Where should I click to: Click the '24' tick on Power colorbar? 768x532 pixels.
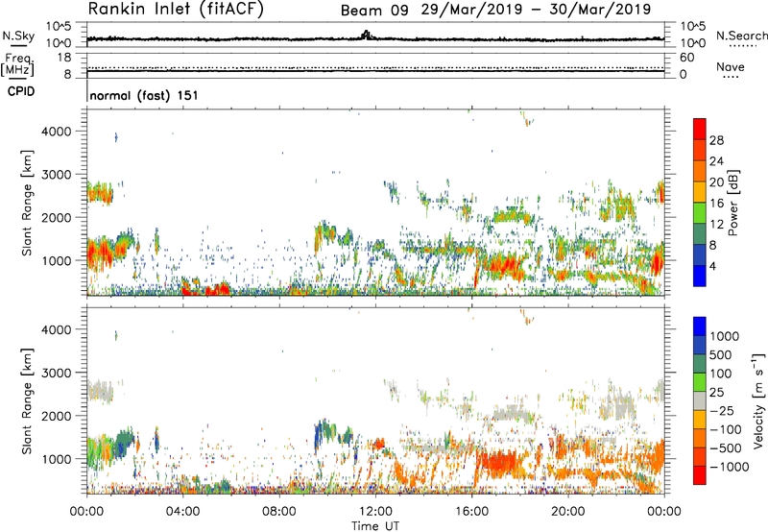tap(716, 161)
